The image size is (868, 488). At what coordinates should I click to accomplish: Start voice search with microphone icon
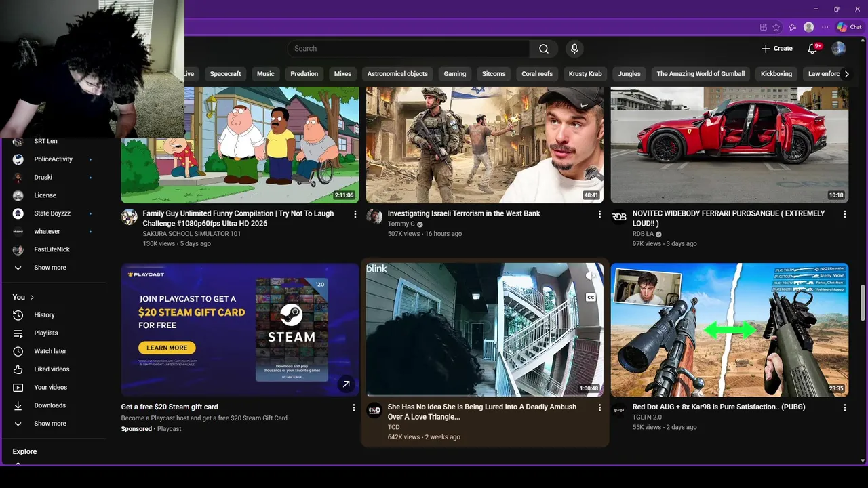click(574, 49)
